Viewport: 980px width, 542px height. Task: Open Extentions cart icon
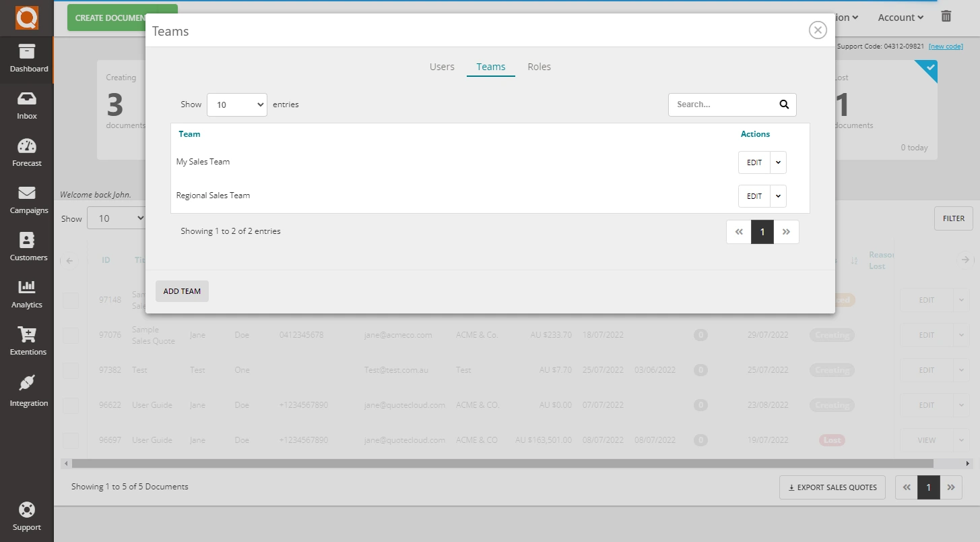[27, 335]
